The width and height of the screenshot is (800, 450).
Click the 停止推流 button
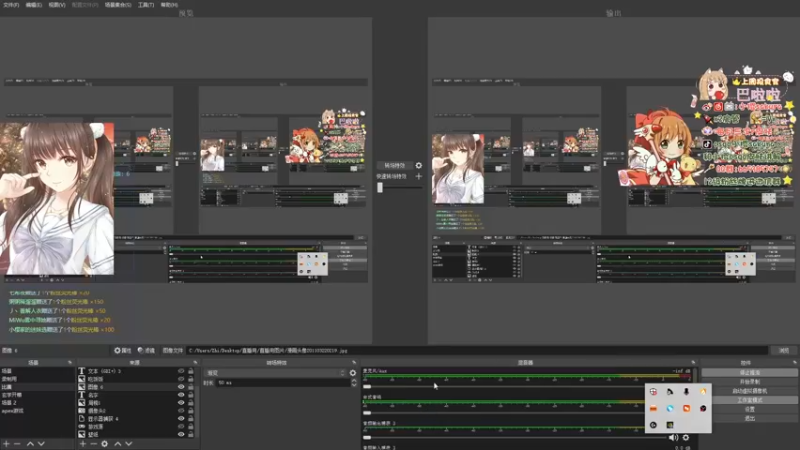[x=749, y=372]
